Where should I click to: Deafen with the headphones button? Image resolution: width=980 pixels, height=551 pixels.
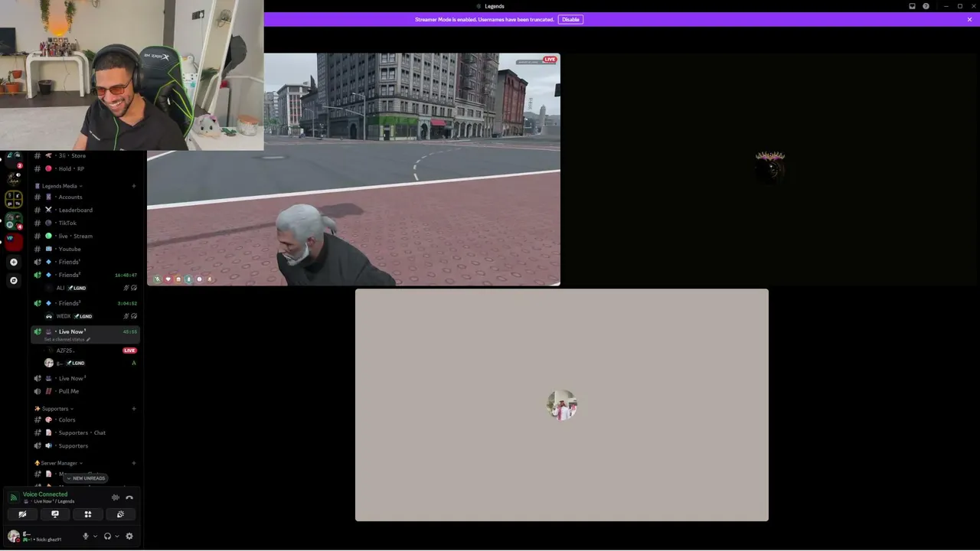107,536
